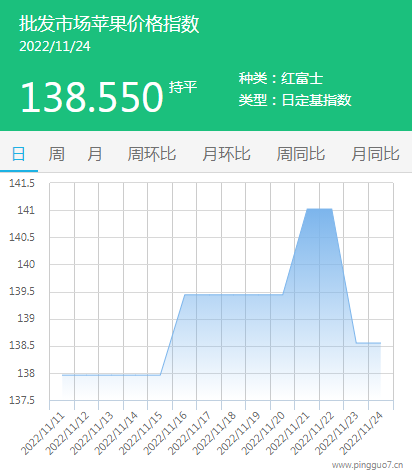This screenshot has height=475, width=412.
Task: Click the 持平 status label
Action: [x=183, y=87]
